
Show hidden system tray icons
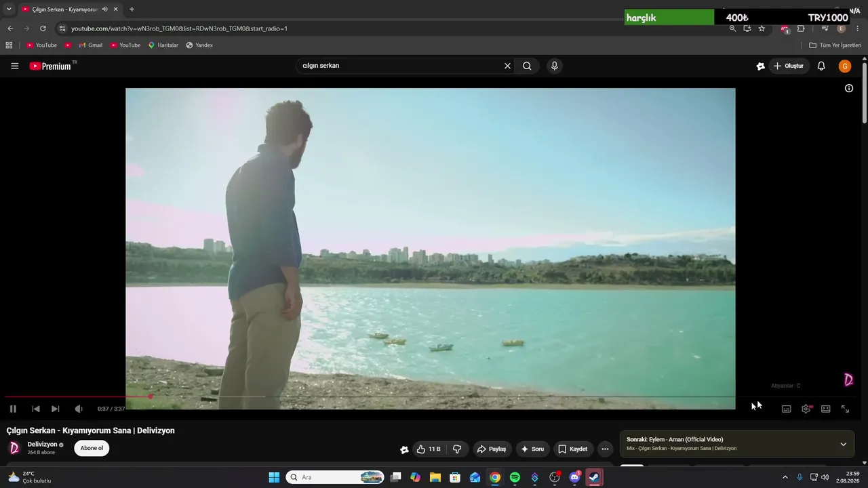pyautogui.click(x=785, y=477)
